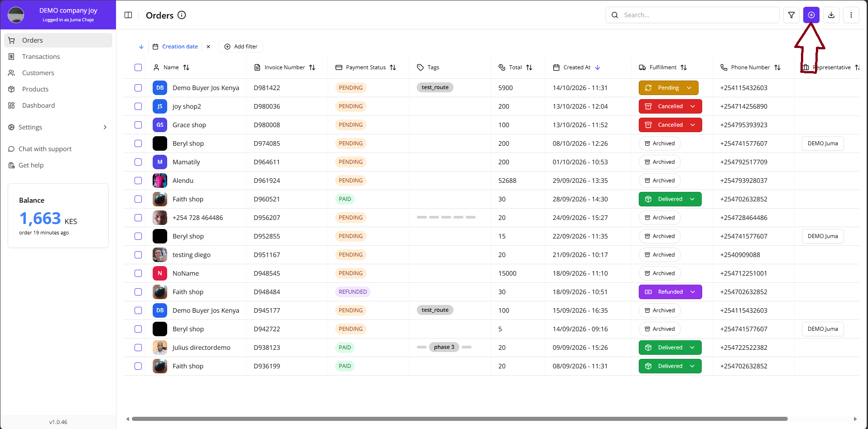
Task: Open the filter funnel icon
Action: 791,15
